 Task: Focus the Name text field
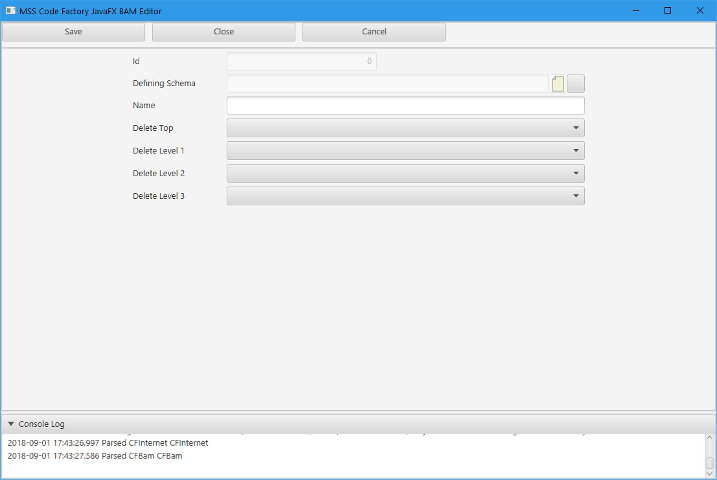point(405,106)
